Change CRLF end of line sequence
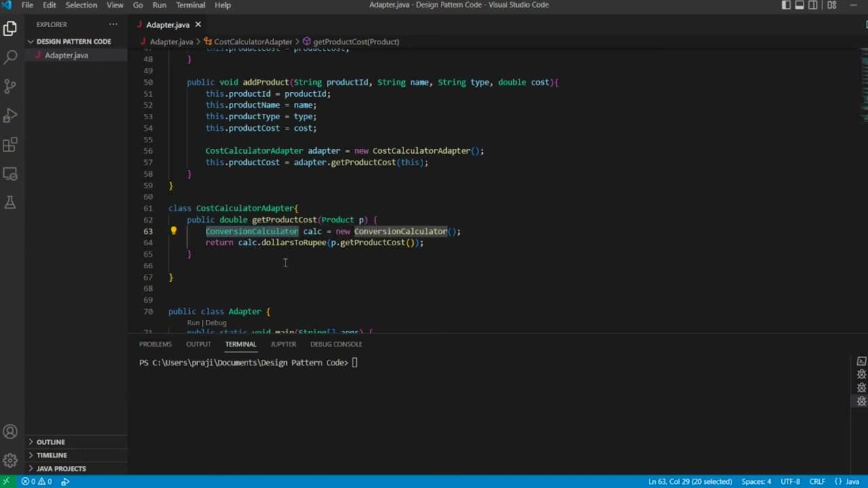This screenshot has width=868, height=488. pos(817,481)
